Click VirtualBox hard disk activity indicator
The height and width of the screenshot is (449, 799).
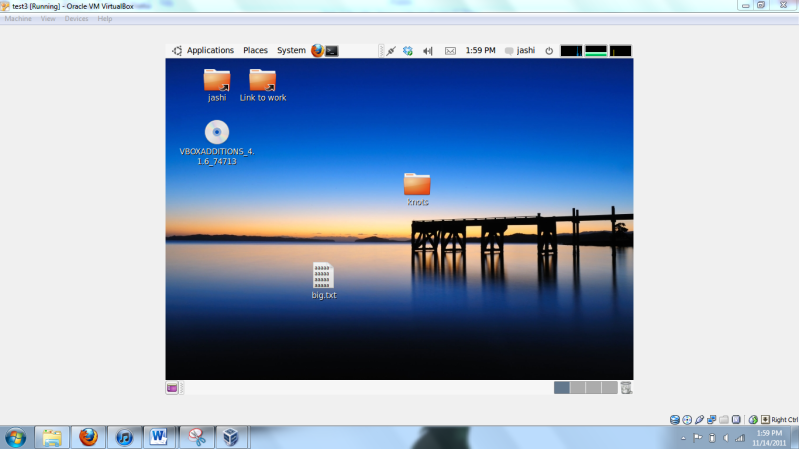pos(675,419)
